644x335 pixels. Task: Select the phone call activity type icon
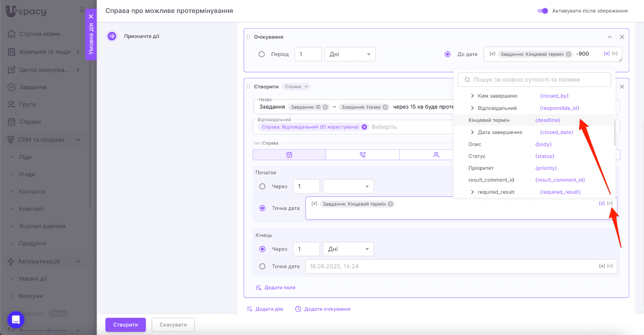click(363, 155)
